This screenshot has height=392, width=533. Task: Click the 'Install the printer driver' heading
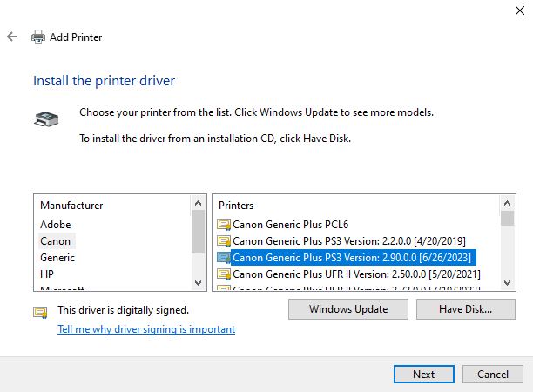[x=104, y=80]
